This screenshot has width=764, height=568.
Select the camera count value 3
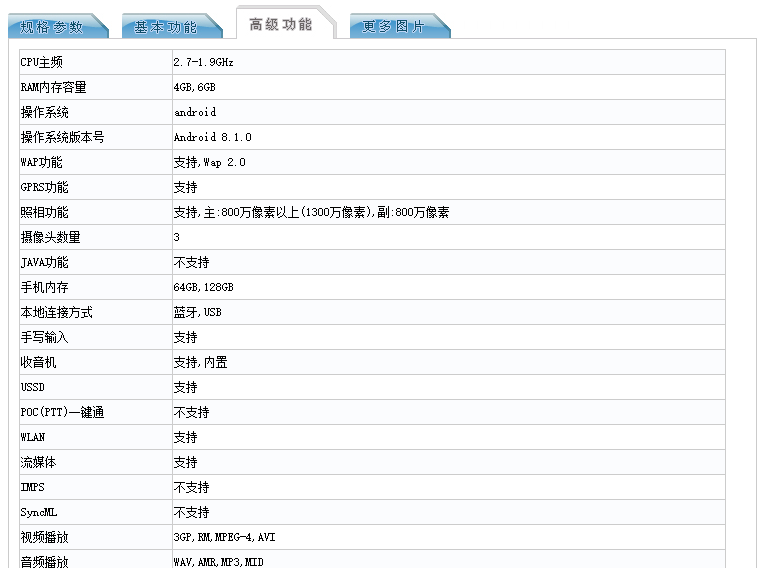click(x=176, y=237)
